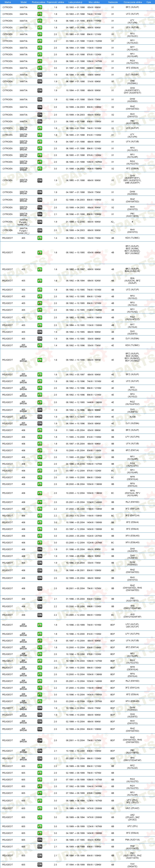Viewport: 155px width, 868px height.
Task: Click diesel ON icon in 406 Break P8C row
Action: pos(40,751)
